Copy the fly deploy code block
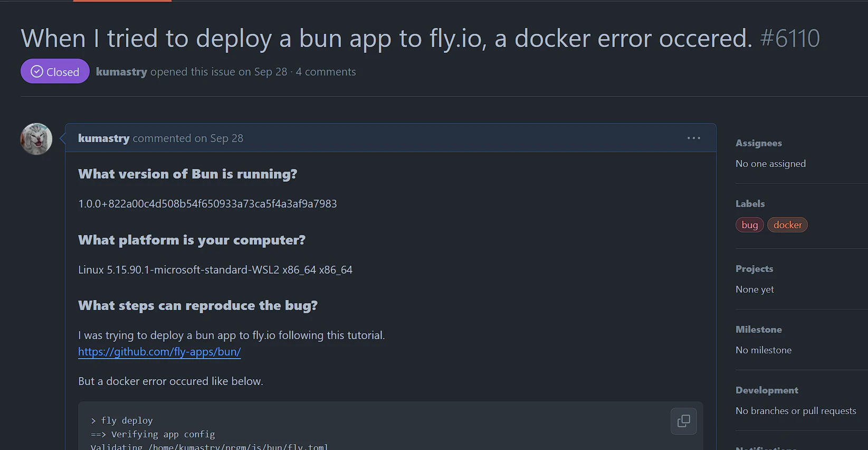The image size is (868, 450). (683, 421)
